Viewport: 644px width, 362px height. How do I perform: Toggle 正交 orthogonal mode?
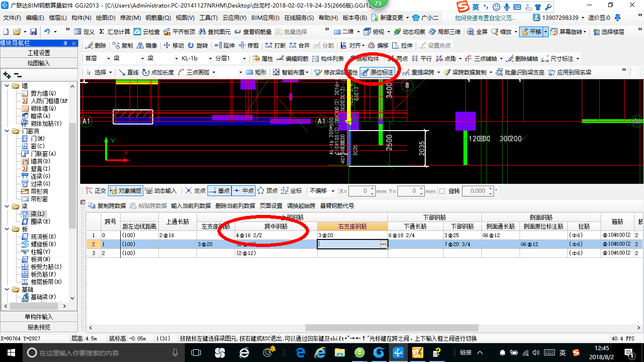96,191
